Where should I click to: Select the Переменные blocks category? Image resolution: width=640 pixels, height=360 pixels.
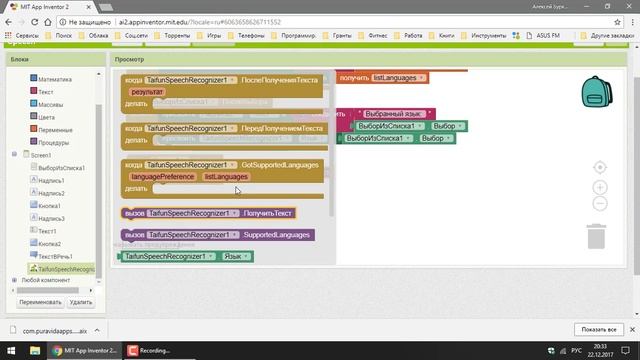point(55,130)
